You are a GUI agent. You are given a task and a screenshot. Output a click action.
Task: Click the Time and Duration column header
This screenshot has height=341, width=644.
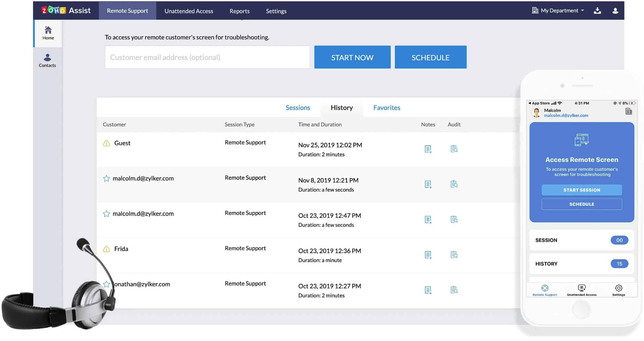tap(320, 125)
